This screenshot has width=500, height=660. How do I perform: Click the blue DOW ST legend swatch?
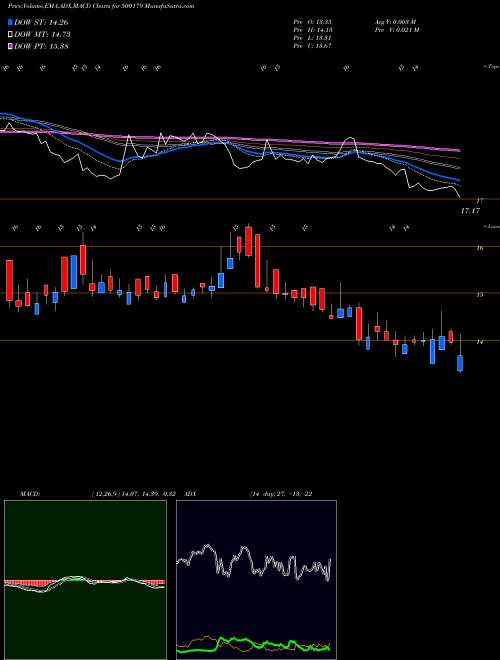pyautogui.click(x=10, y=23)
